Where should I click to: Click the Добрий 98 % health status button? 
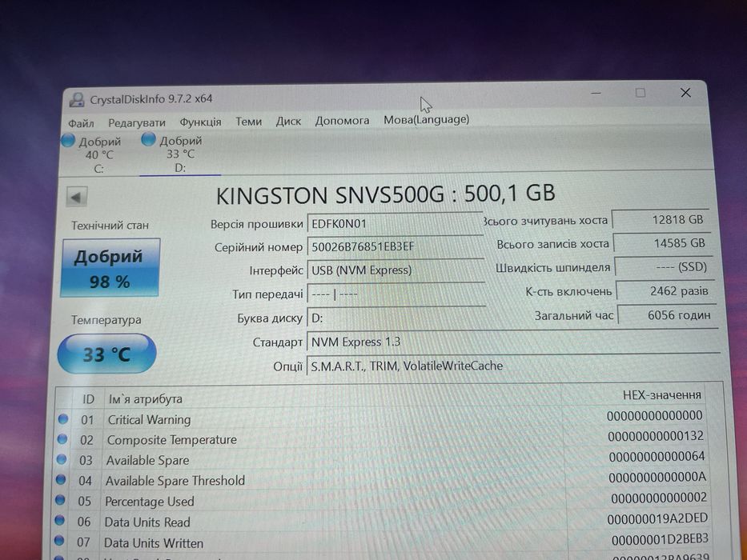(110, 268)
